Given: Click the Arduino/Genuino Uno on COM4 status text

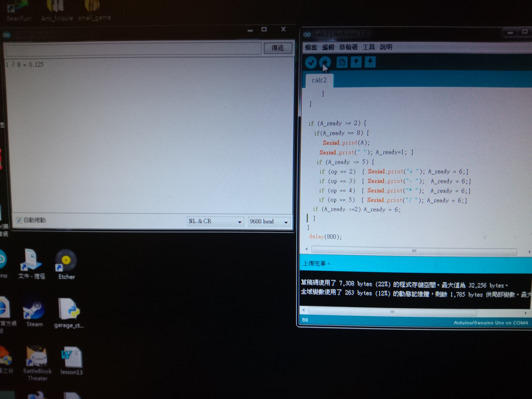Looking at the screenshot, I should click(x=491, y=323).
